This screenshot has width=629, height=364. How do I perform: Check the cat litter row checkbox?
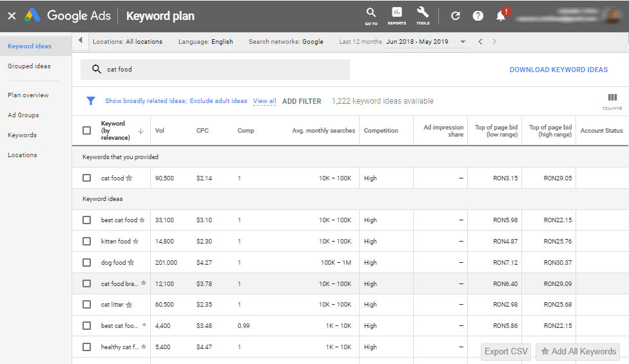click(x=86, y=304)
